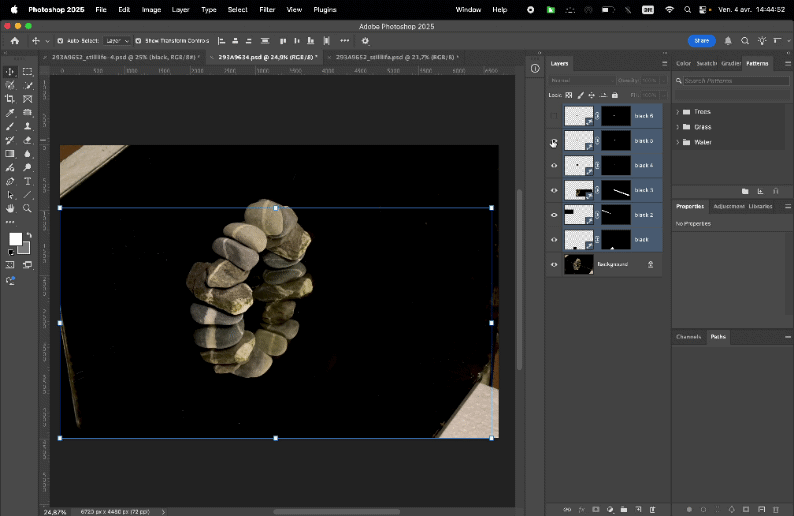Image resolution: width=794 pixels, height=516 pixels.
Task: Add a layer mask from Layers footer
Action: [x=596, y=509]
